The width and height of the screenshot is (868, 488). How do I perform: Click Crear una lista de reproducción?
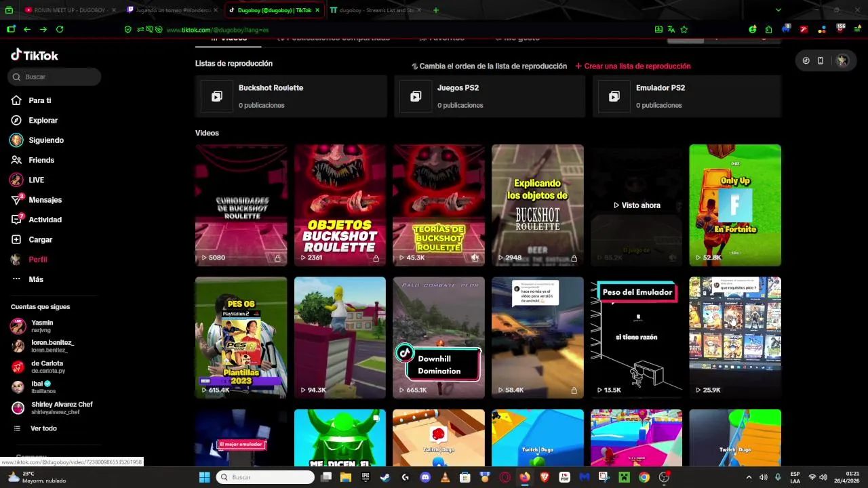(x=633, y=66)
